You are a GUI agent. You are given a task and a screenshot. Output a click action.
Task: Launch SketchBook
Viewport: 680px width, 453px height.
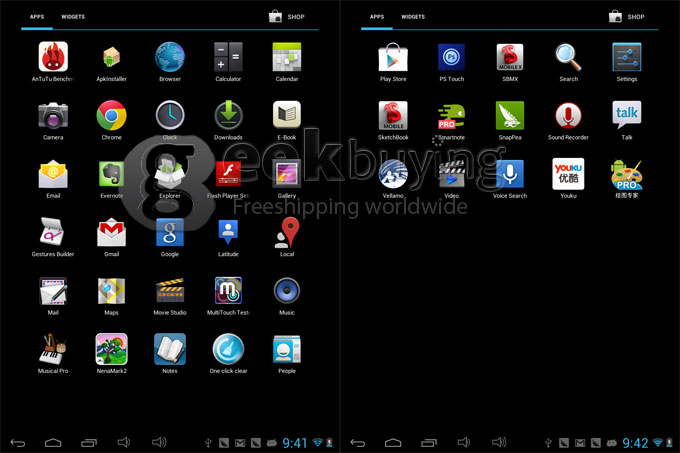[393, 115]
